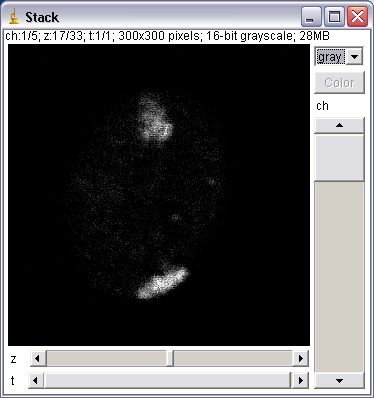Click the ImageJ microscope icon in title bar
The width and height of the screenshot is (374, 398).
coord(14,17)
